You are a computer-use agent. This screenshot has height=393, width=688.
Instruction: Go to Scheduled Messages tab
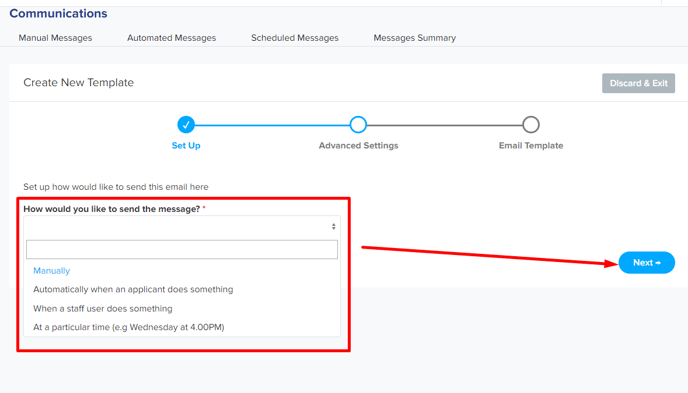tap(295, 38)
